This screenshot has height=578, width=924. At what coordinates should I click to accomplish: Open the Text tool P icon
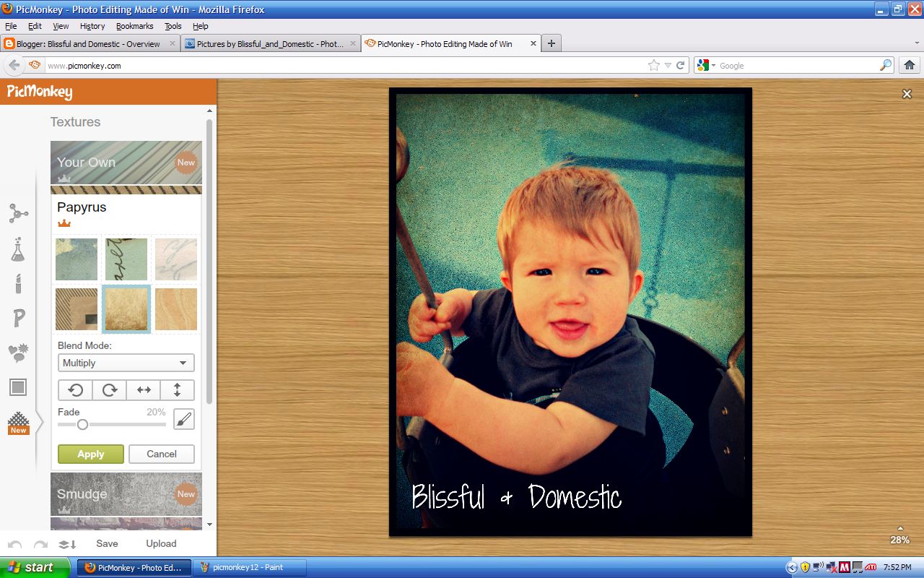pos(19,318)
